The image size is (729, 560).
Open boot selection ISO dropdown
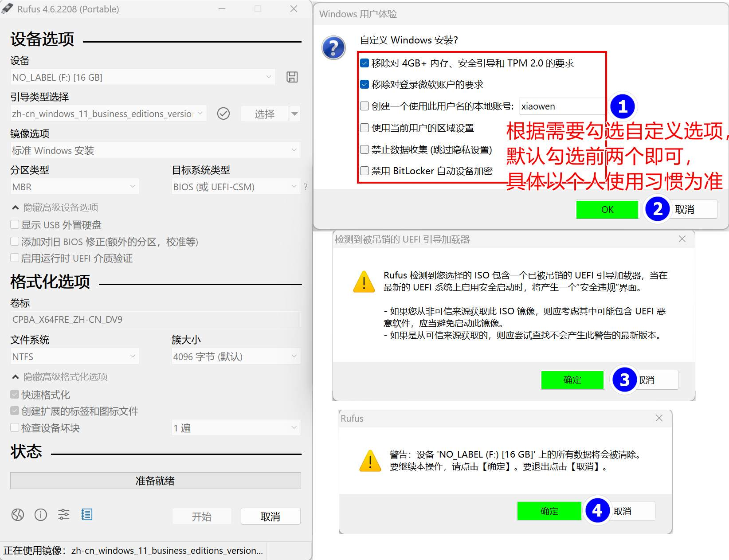108,114
